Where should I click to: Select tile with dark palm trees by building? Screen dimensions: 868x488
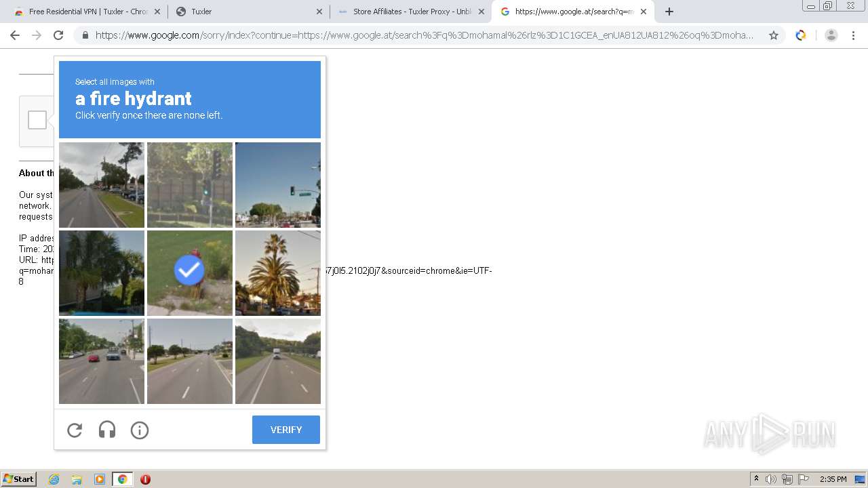point(102,273)
